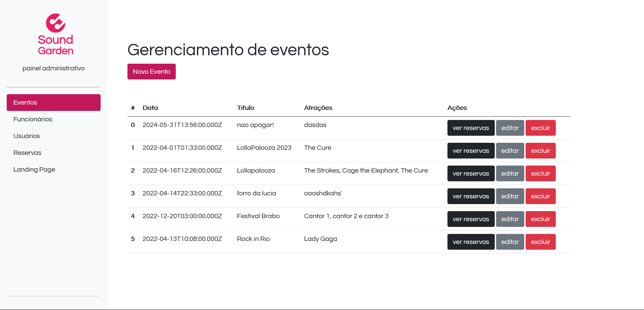Screen dimensions: 644x310
Task: Create a new event with Novo Evento
Action: (151, 71)
